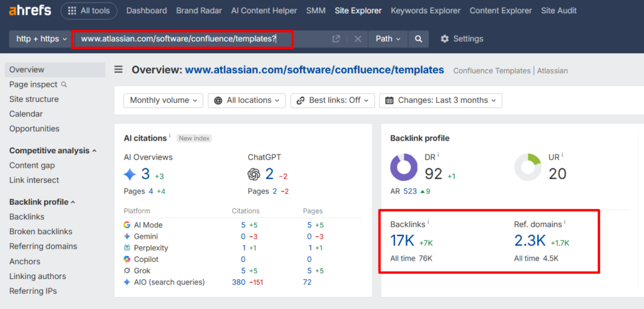Click the DR info icon

pos(438,154)
